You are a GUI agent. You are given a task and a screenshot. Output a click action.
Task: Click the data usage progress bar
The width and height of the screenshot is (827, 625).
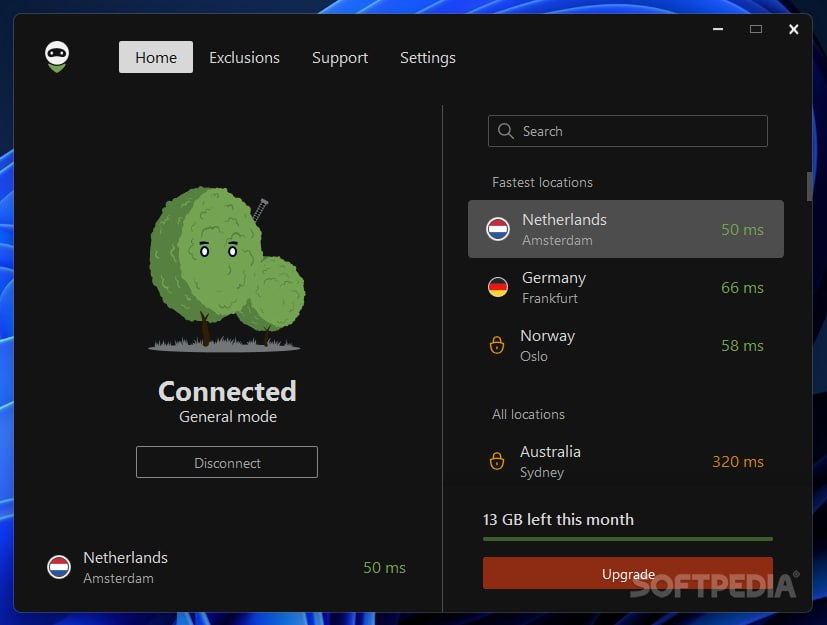point(628,539)
